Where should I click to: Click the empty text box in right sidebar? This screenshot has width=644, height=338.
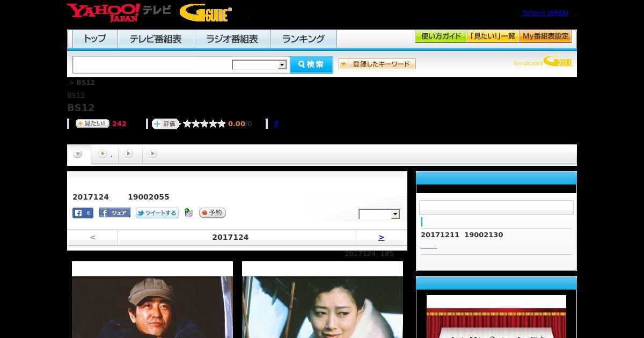496,208
